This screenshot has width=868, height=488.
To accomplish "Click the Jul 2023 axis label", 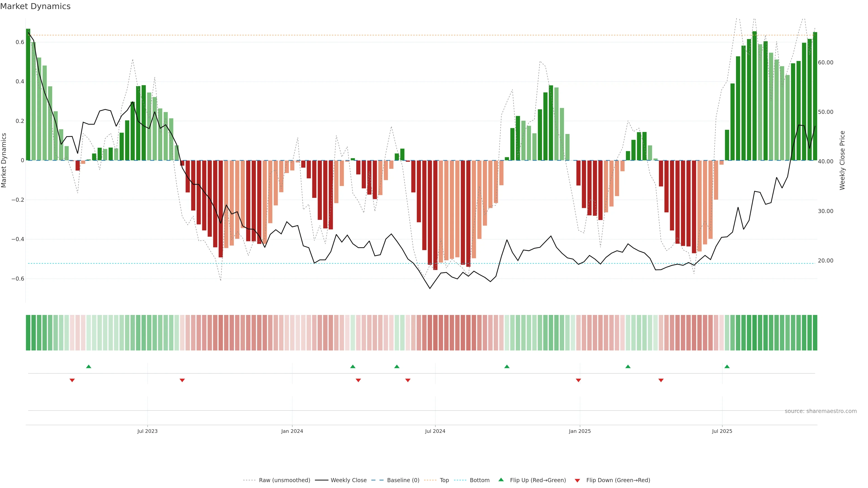I will tap(147, 431).
